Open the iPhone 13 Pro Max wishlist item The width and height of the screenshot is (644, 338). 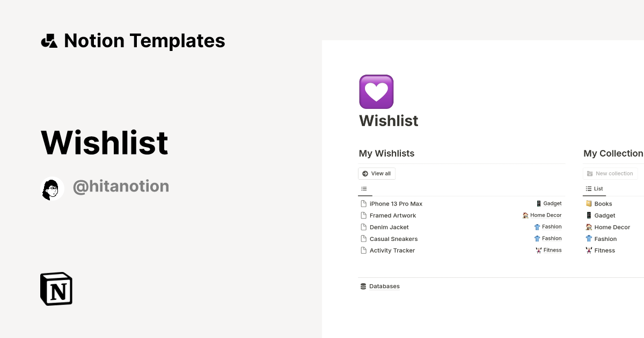[x=396, y=203]
